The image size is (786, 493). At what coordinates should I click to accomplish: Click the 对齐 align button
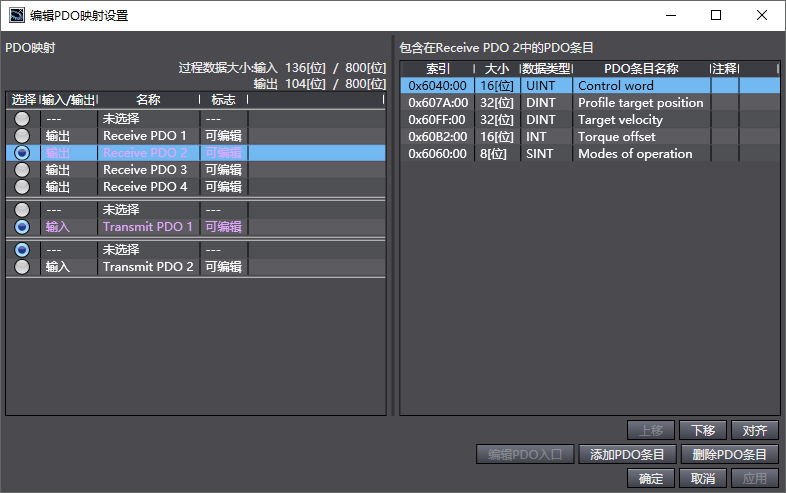point(755,431)
